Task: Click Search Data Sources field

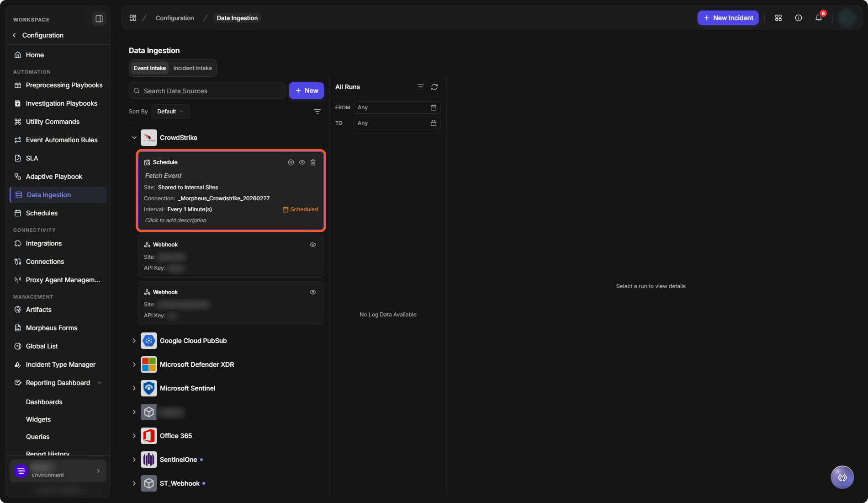Action: pyautogui.click(x=207, y=91)
